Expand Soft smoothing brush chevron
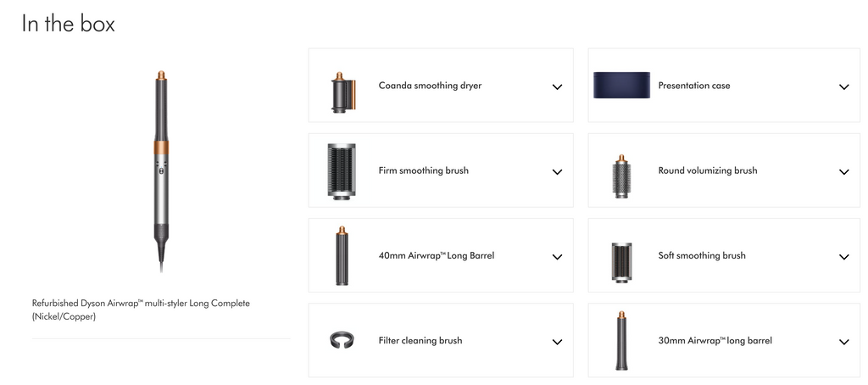This screenshot has height=385, width=868. click(843, 257)
